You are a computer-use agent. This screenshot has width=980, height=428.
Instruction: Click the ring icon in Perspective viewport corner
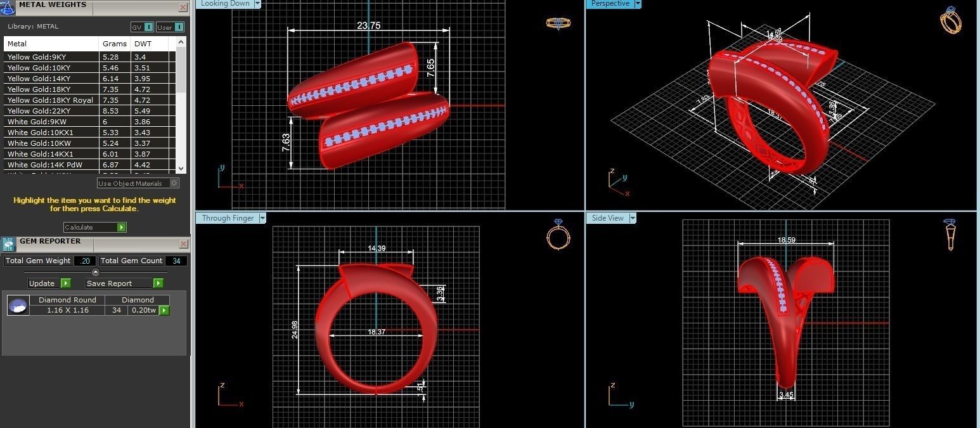pos(951,20)
